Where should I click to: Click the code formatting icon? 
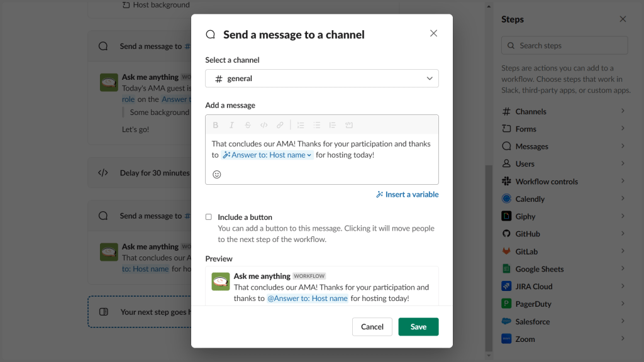(x=264, y=125)
